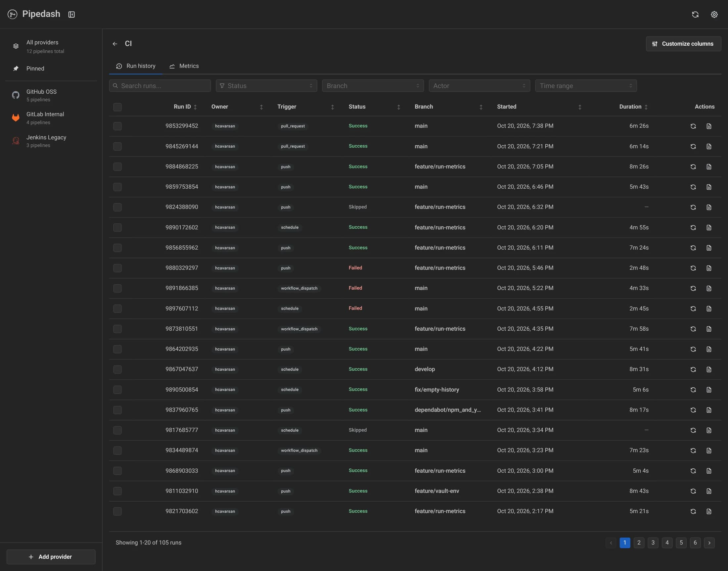Check the box for run 9890500854
Screen dimensions: 728x571
(x=117, y=390)
